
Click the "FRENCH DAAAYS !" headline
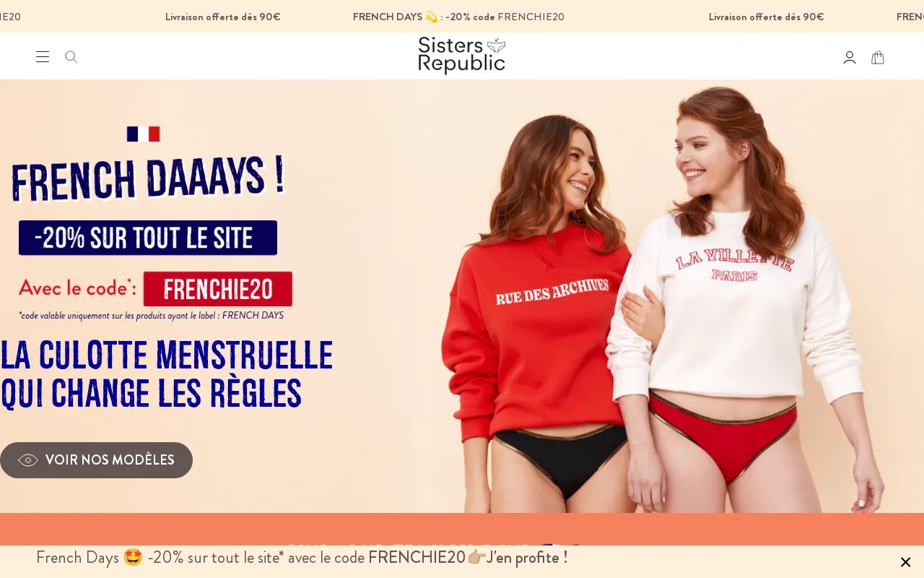point(148,178)
